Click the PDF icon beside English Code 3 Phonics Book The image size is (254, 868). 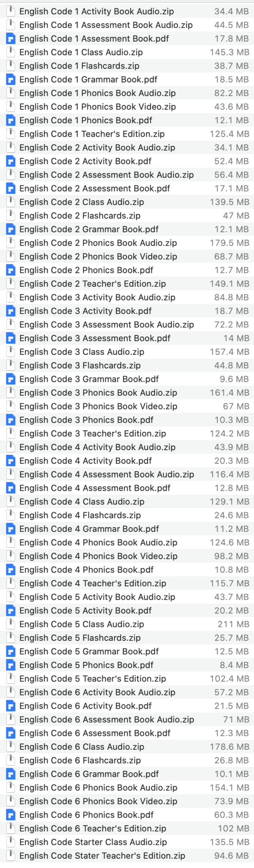click(11, 420)
